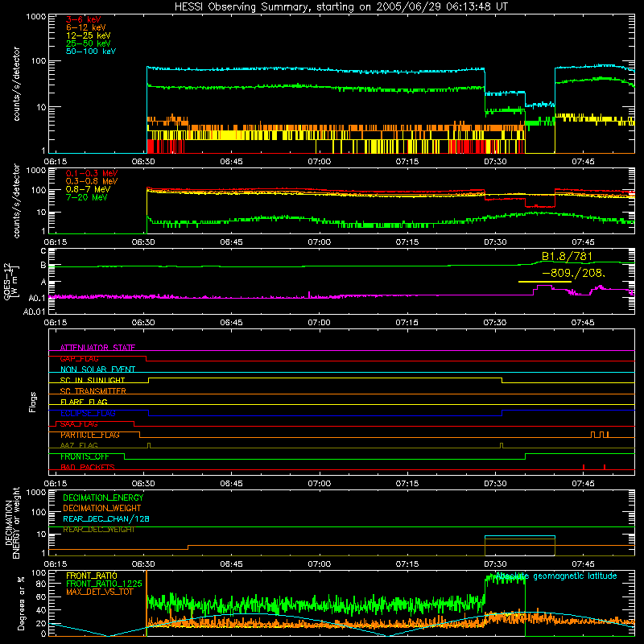Click the 0.1-0.3 MeV legend label
The height and width of the screenshot is (644, 644).
92,173
